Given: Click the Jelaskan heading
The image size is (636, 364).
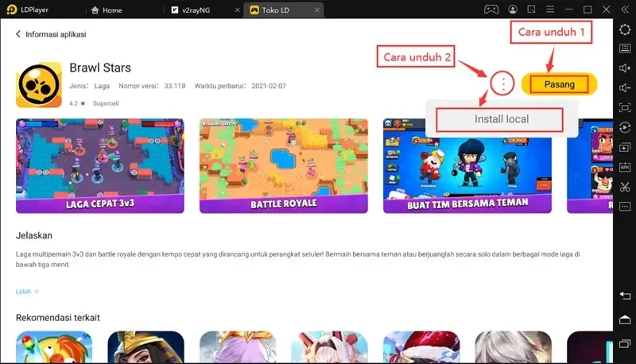Looking at the screenshot, I should click(x=34, y=235).
